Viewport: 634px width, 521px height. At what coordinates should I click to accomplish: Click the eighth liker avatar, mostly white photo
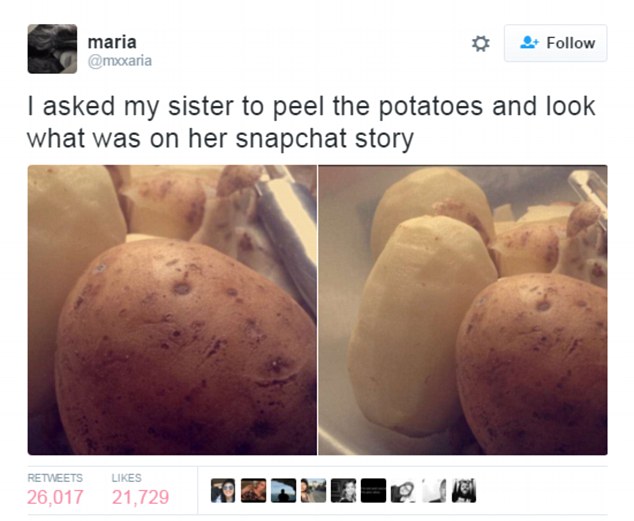coord(433,491)
